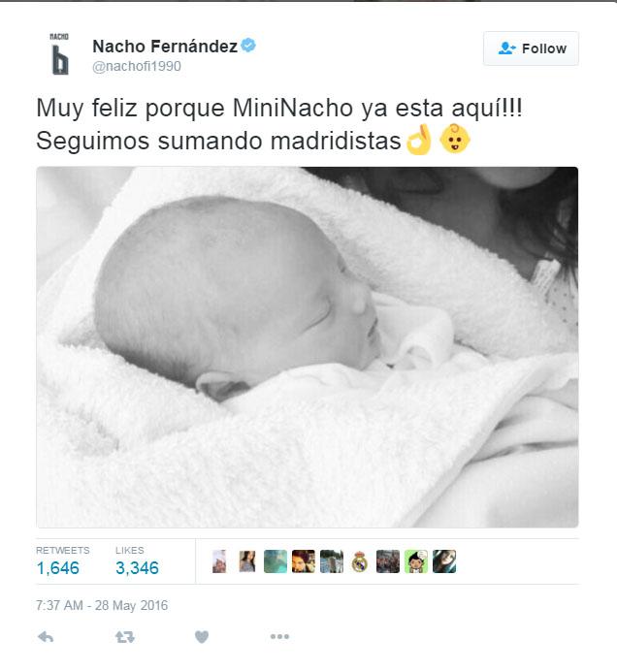Open the @nachofi1990 handle link
This screenshot has height=672, width=617.
coord(137,67)
